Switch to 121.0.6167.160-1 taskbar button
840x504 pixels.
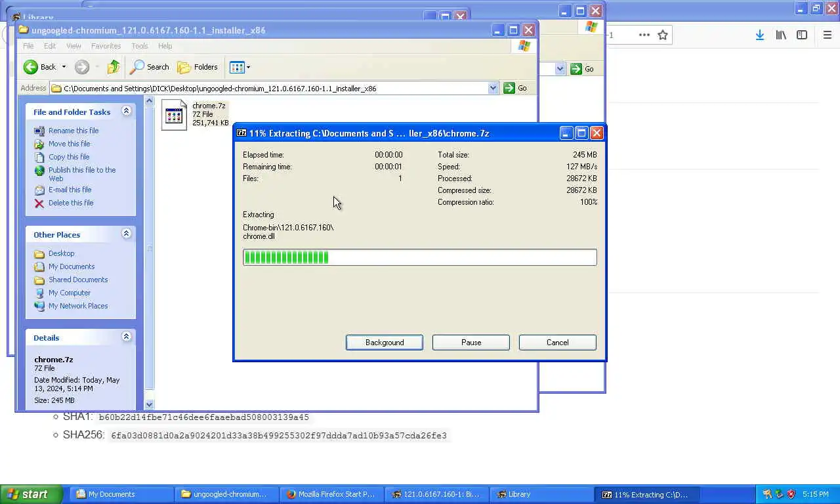point(436,494)
